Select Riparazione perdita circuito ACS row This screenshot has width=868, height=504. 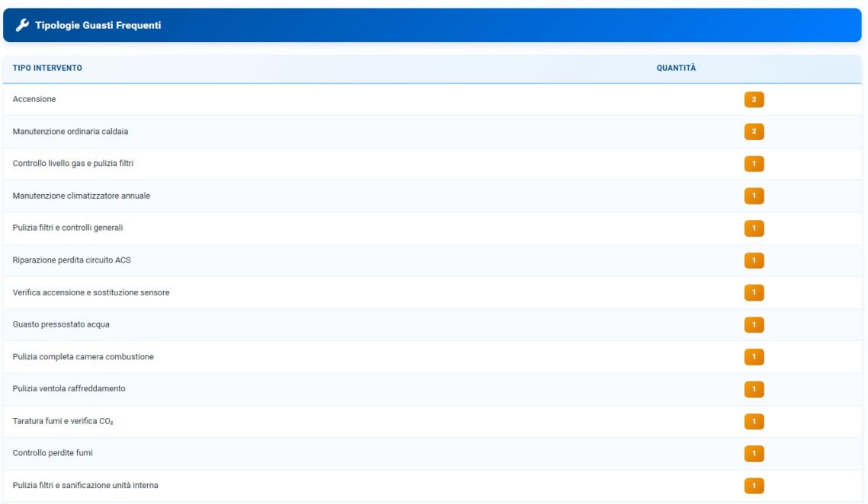click(x=72, y=260)
